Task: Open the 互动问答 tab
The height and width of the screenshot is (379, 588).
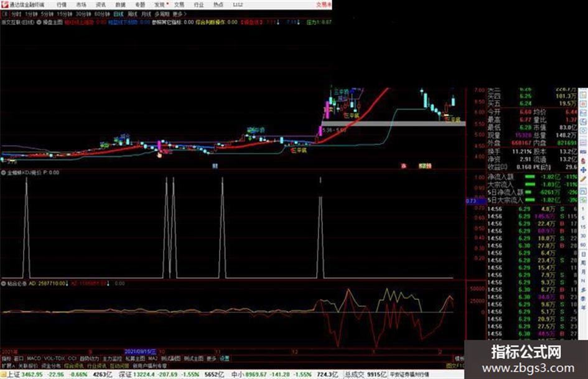Action: click(119, 366)
